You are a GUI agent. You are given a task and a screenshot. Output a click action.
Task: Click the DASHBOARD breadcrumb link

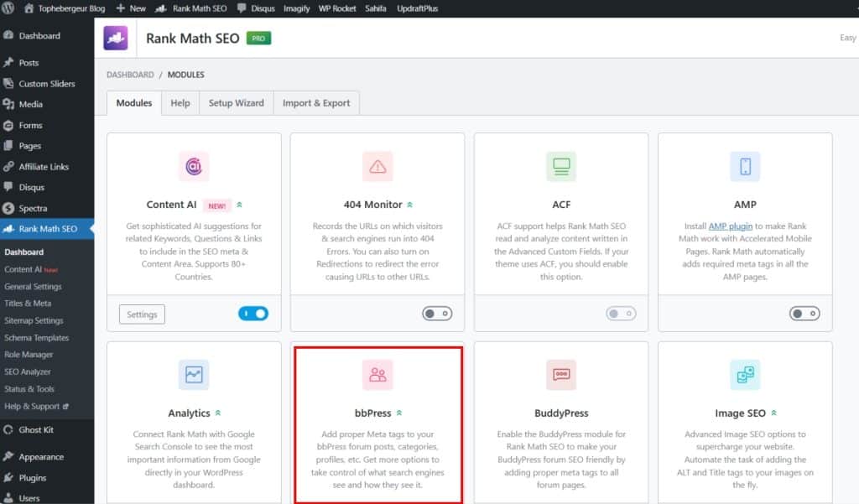pos(130,75)
